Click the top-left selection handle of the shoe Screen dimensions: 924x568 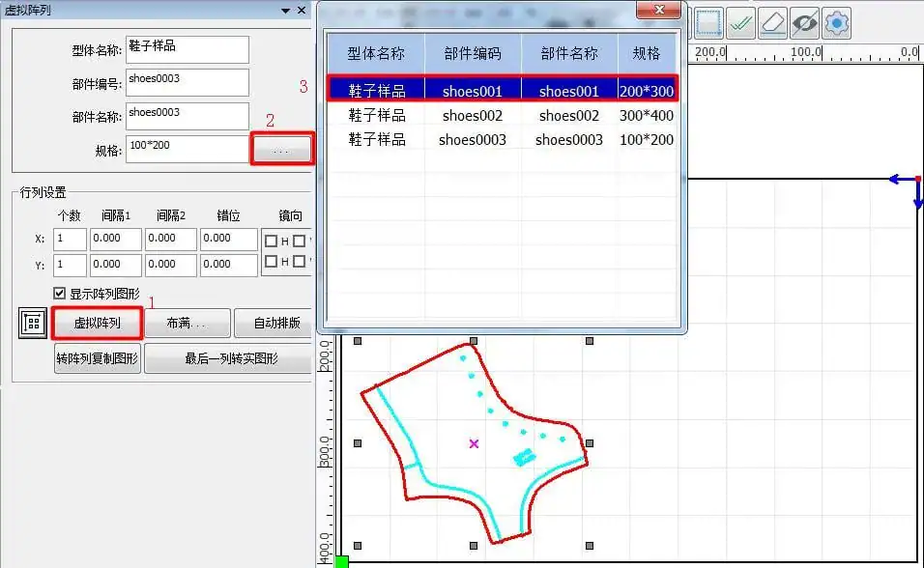(357, 341)
